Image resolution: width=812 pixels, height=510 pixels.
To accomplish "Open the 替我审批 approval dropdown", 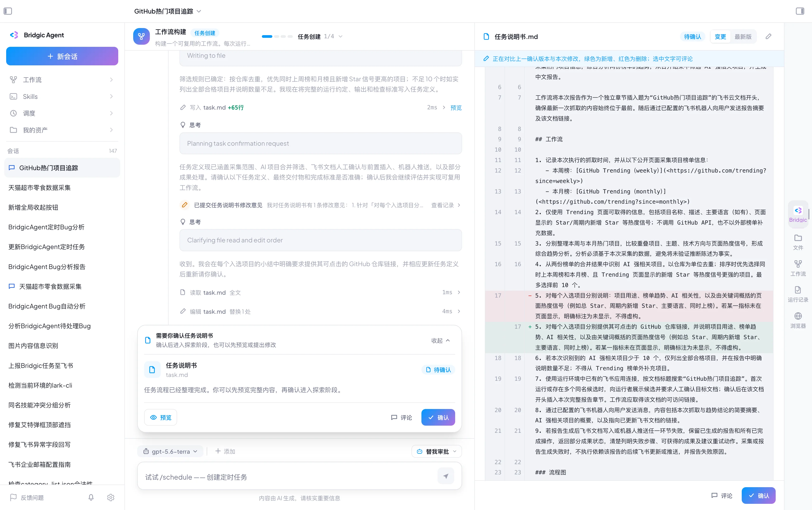I will (x=436, y=451).
